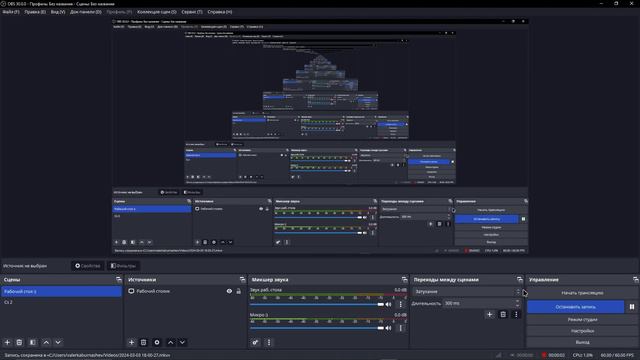Click Остановить запись button
This screenshot has height=360, width=640.
click(x=576, y=307)
